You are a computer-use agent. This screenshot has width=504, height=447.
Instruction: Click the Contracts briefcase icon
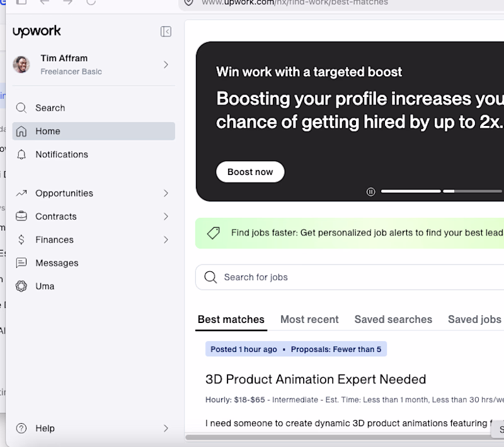coord(21,216)
